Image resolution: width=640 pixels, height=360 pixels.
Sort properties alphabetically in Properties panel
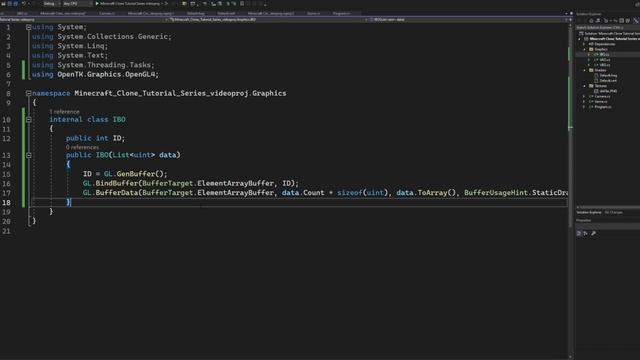(586, 233)
